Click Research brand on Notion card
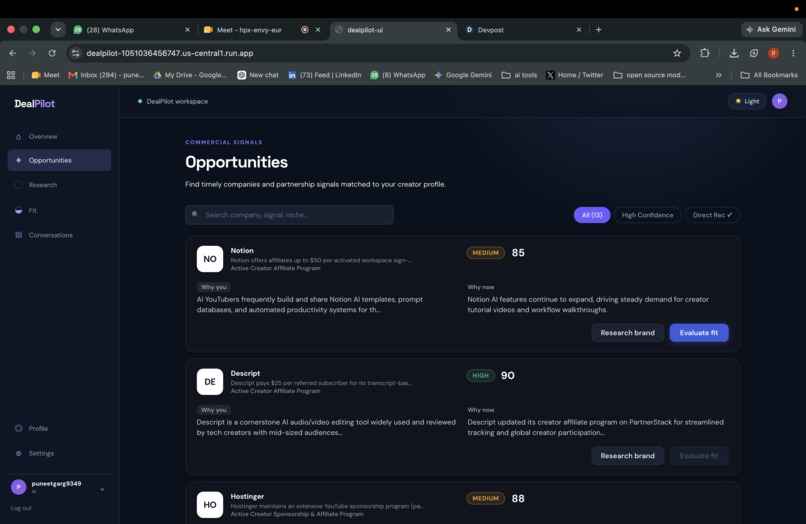The height and width of the screenshot is (524, 806). coord(627,333)
